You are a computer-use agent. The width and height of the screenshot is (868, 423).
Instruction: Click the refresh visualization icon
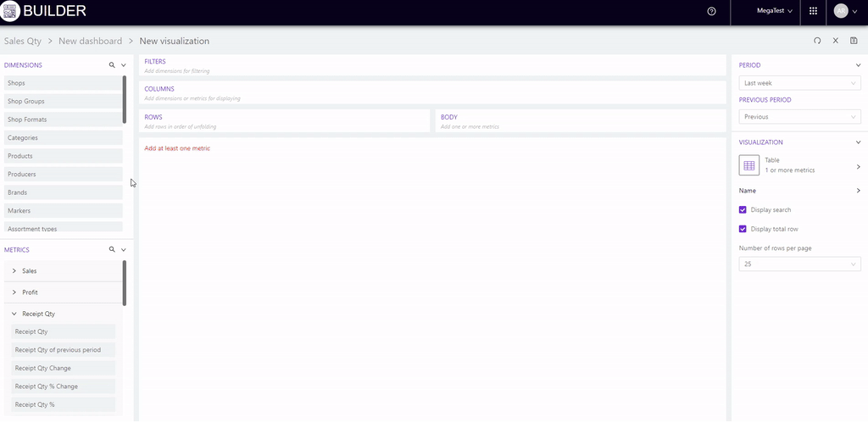[x=817, y=41]
